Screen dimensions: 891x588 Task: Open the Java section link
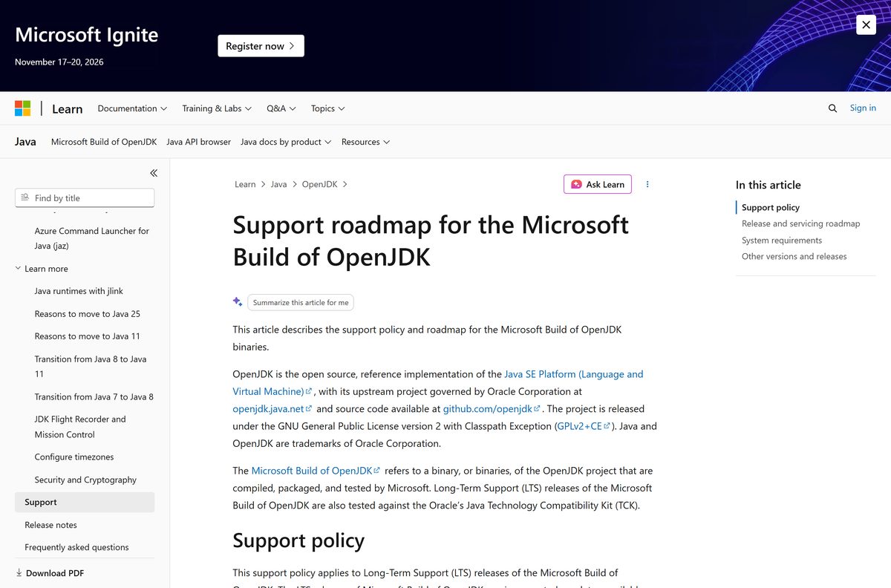coord(25,142)
